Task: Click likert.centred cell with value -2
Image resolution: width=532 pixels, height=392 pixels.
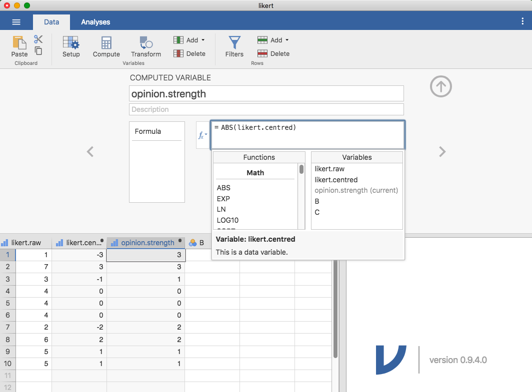Action: coord(79,327)
